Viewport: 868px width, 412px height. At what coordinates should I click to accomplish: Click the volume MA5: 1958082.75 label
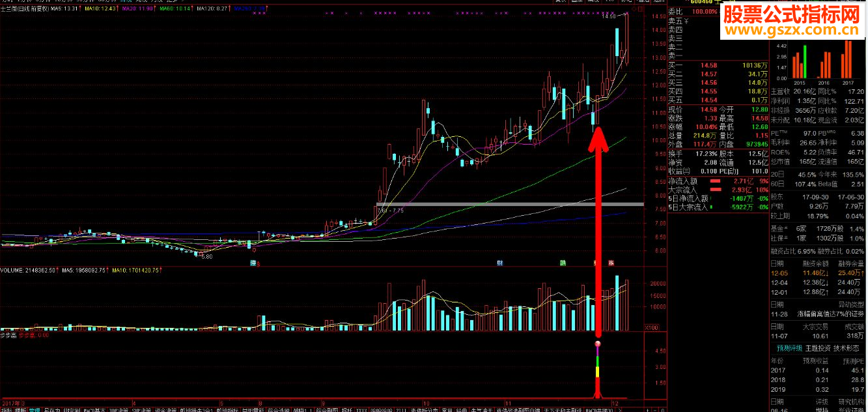click(83, 270)
